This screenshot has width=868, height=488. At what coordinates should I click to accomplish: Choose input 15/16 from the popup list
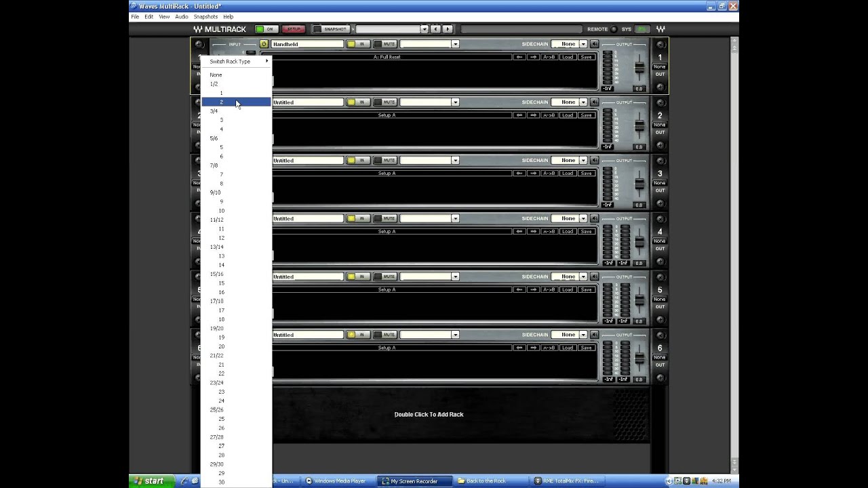pos(237,274)
